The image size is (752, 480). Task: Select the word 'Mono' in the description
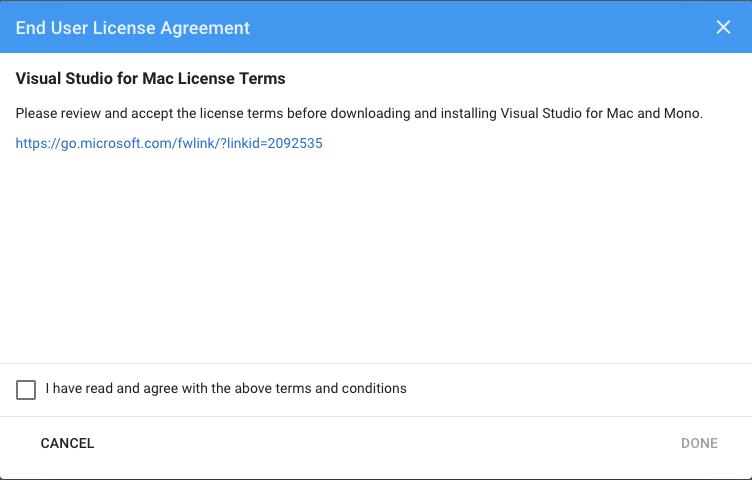point(682,114)
